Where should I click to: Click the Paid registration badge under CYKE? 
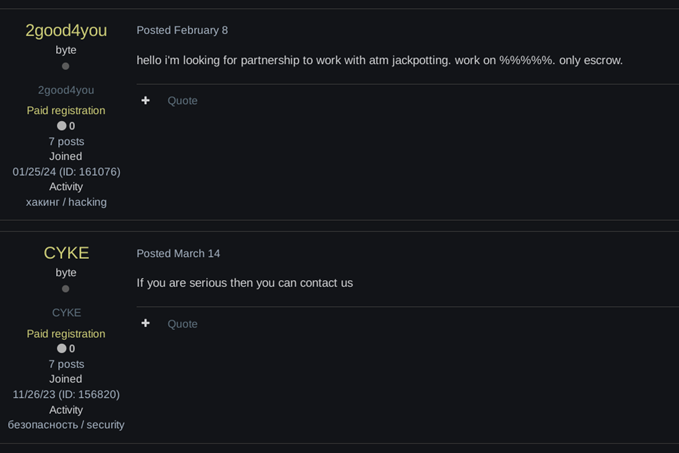[x=66, y=333]
